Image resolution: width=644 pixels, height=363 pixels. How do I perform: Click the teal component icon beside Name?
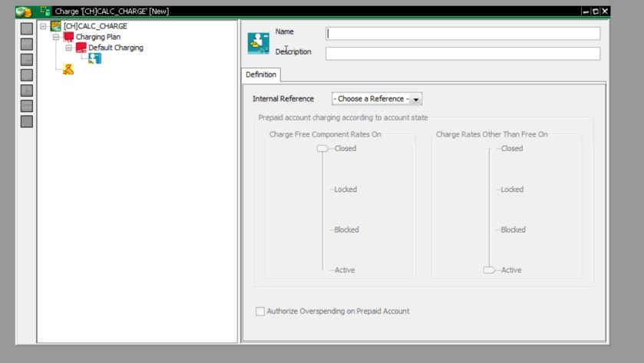259,43
